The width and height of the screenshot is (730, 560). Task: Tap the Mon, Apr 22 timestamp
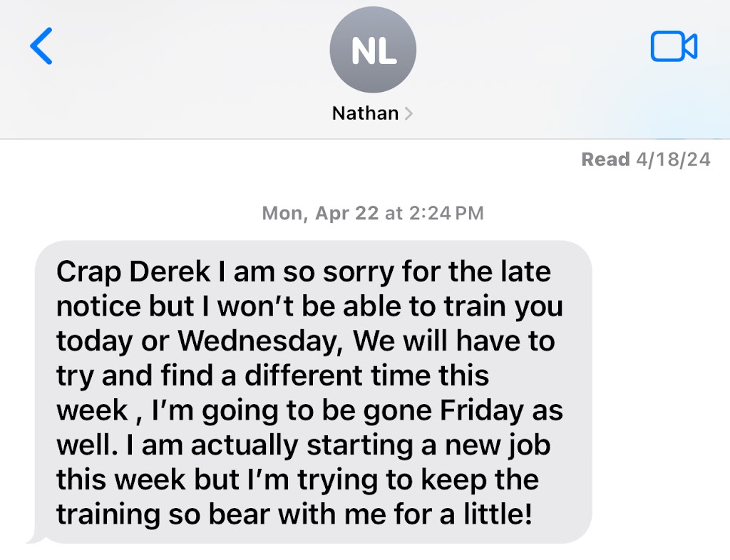point(320,212)
